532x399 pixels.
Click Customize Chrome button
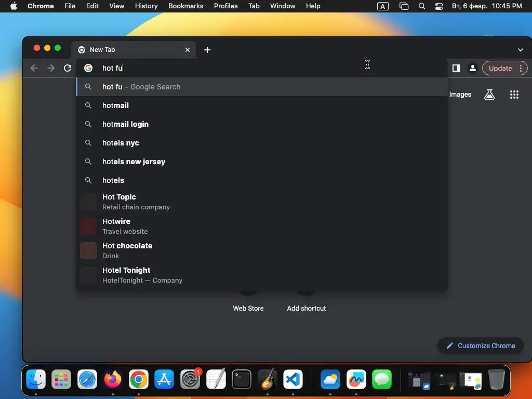pyautogui.click(x=481, y=345)
